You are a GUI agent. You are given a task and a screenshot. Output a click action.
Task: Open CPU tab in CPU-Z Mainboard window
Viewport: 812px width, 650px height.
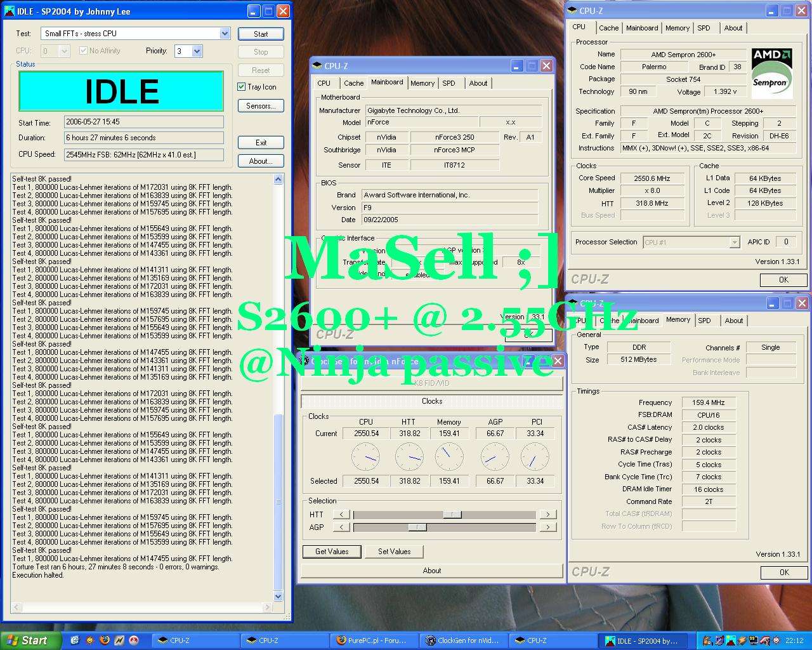click(x=324, y=83)
